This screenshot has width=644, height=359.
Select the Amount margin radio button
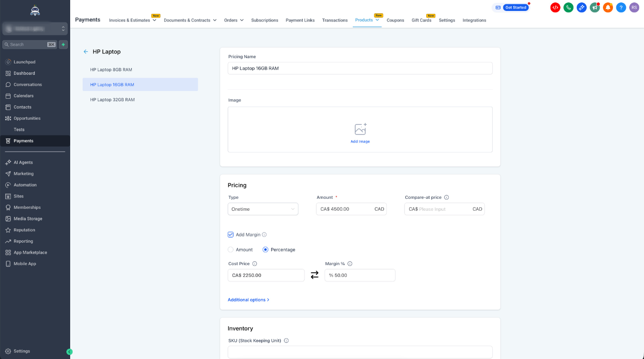231,250
